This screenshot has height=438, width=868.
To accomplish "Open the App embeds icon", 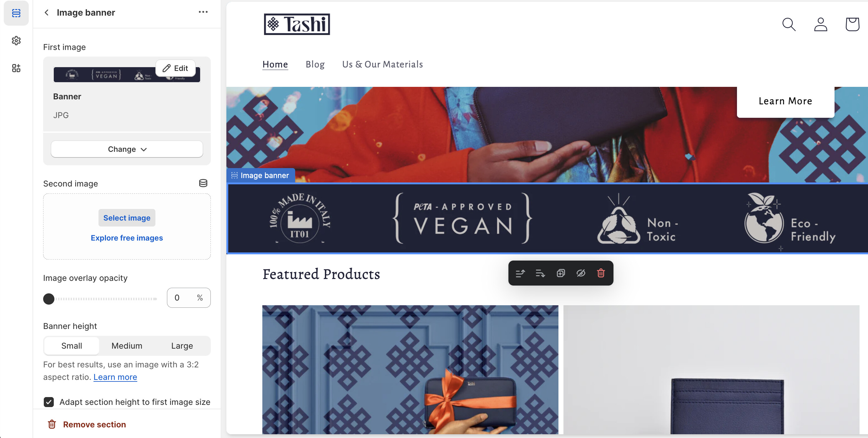I will tap(16, 68).
